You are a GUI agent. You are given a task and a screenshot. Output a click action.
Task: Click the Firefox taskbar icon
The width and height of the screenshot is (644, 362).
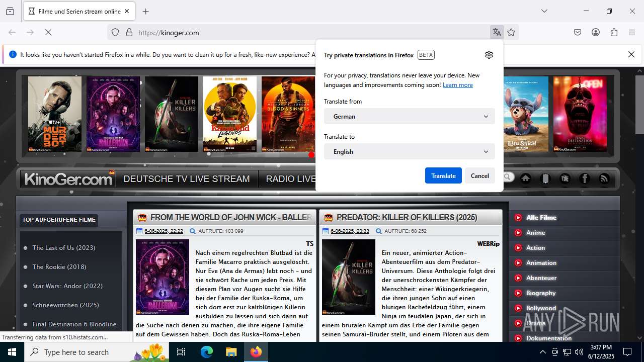(x=256, y=352)
